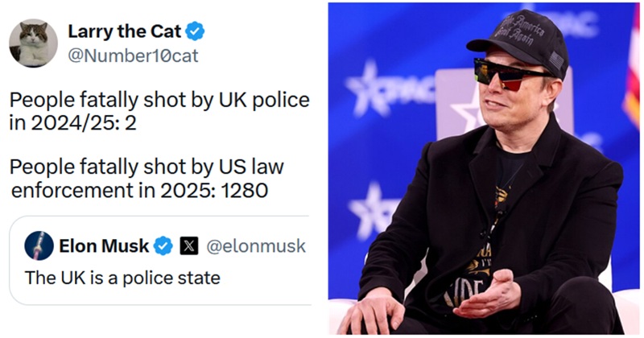Click the X logo affiliation badge
This screenshot has height=338, width=644.
188,245
